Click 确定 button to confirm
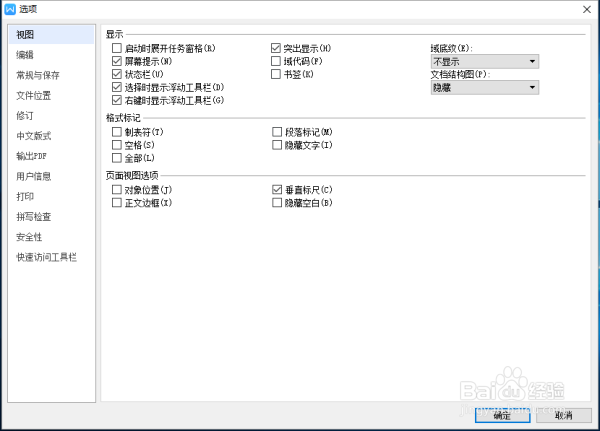The width and height of the screenshot is (600, 431). (502, 415)
